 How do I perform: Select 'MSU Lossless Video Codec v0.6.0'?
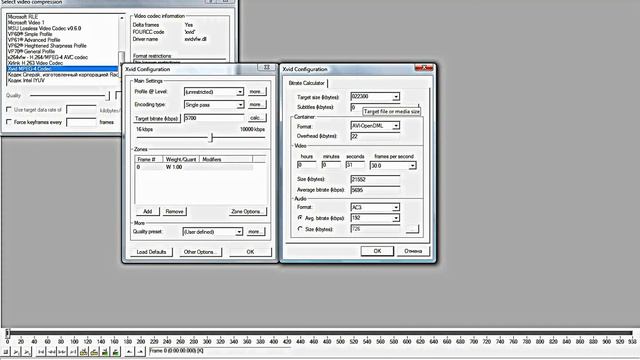click(44, 28)
